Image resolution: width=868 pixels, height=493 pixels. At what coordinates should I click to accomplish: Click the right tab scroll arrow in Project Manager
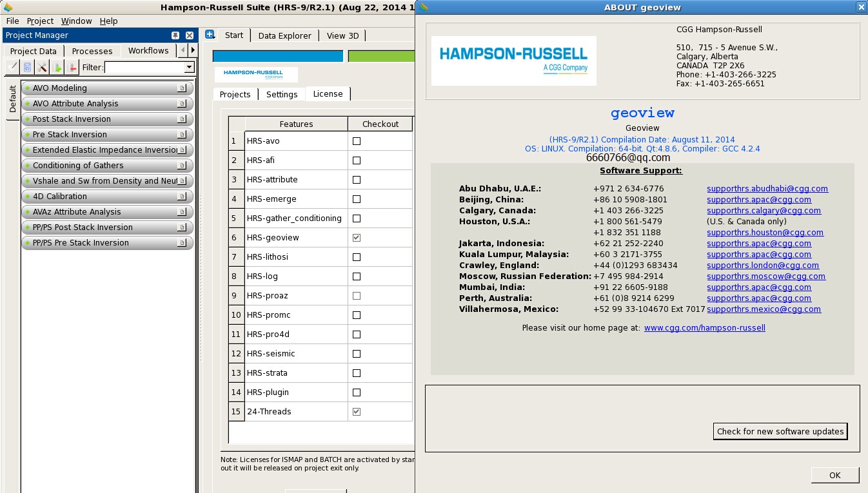coord(192,50)
